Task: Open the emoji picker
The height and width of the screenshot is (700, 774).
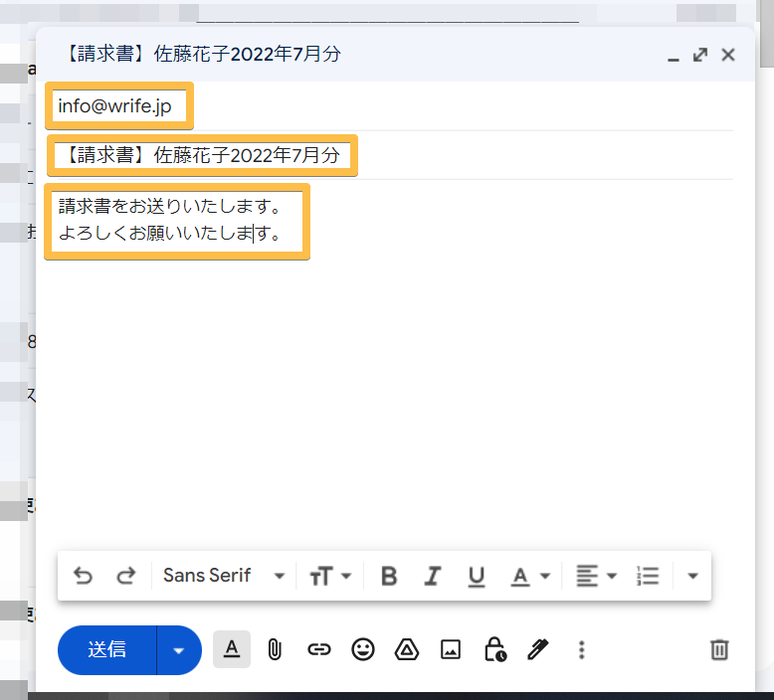Action: [363, 650]
